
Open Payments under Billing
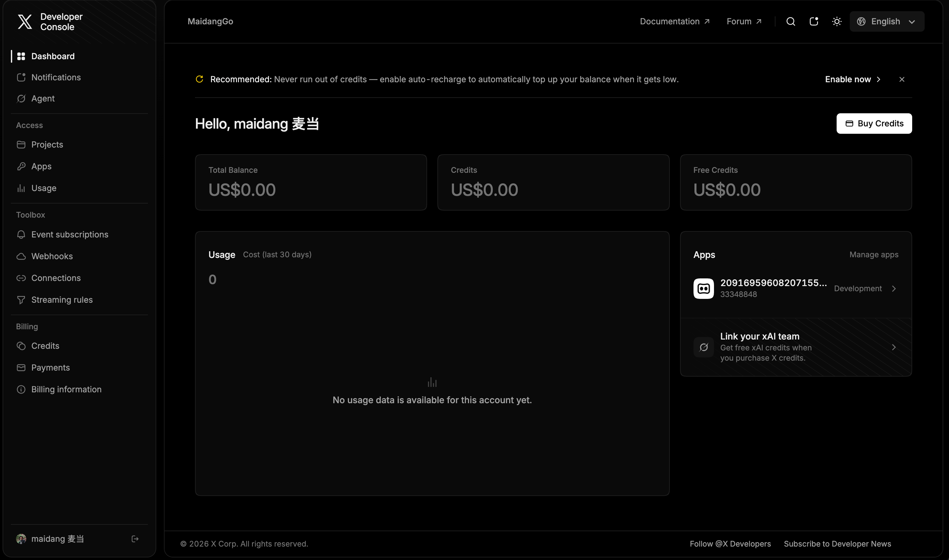coord(79,368)
